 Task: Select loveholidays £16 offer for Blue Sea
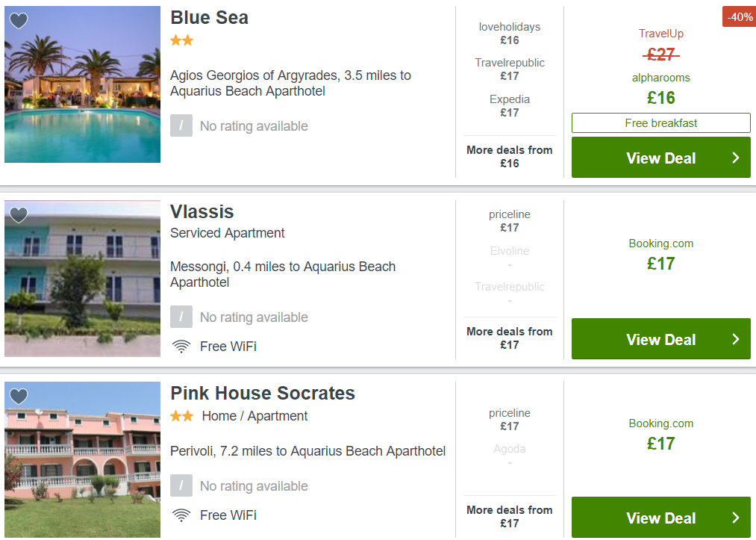[x=510, y=34]
